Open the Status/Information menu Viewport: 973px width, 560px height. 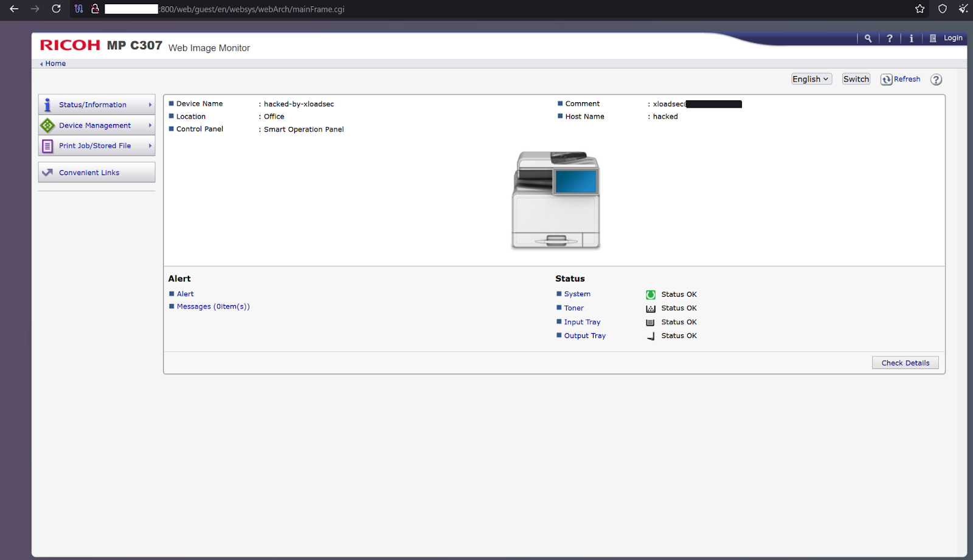pyautogui.click(x=97, y=105)
